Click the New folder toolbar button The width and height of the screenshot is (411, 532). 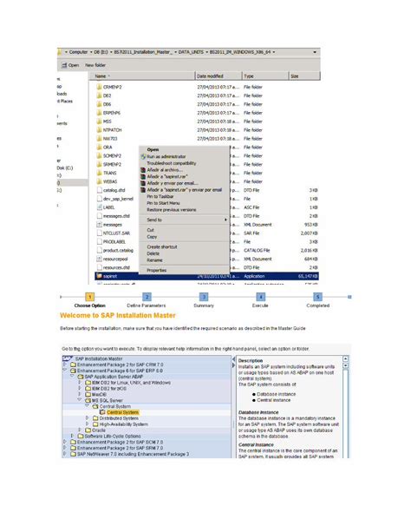point(95,65)
